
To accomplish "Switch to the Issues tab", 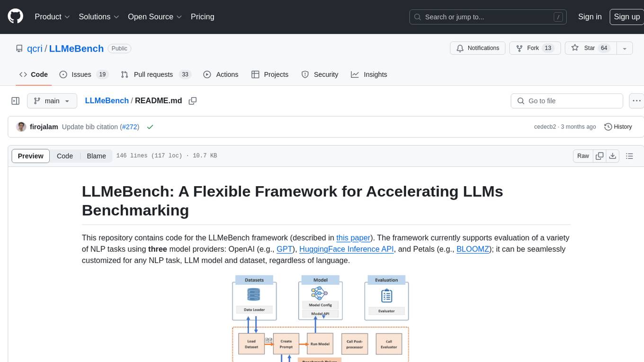I will click(x=84, y=74).
